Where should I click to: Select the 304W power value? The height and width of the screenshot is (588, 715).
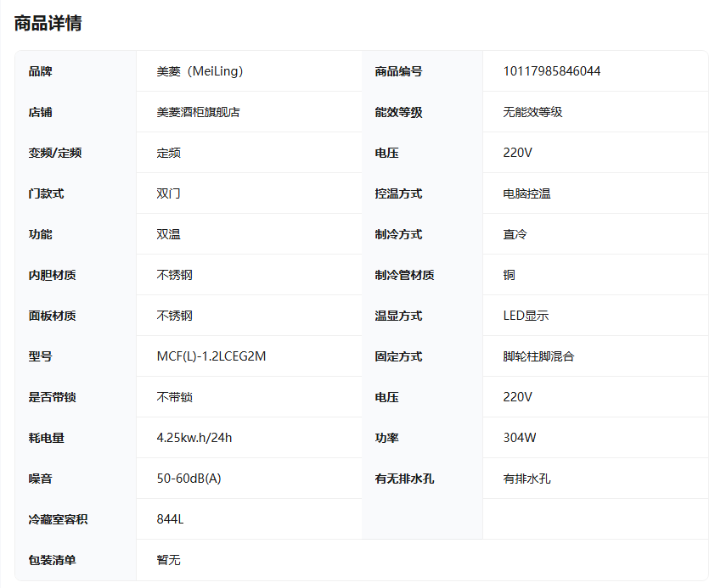[x=520, y=438]
